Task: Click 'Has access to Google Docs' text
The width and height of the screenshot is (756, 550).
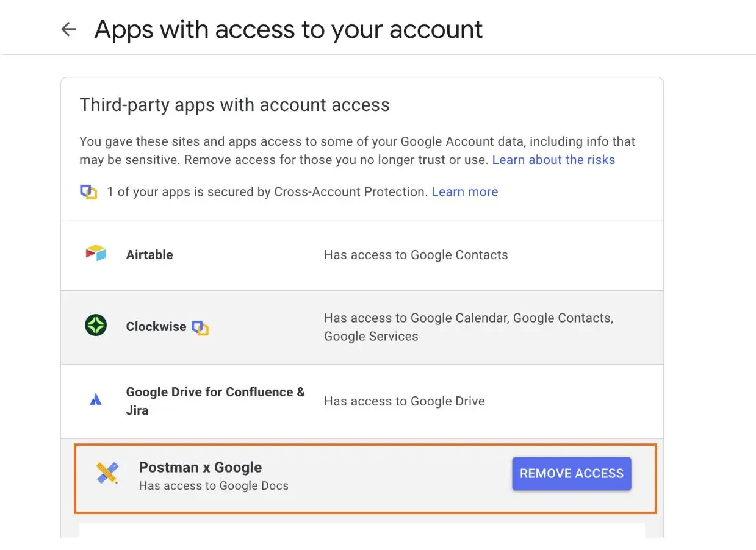Action: 214,486
